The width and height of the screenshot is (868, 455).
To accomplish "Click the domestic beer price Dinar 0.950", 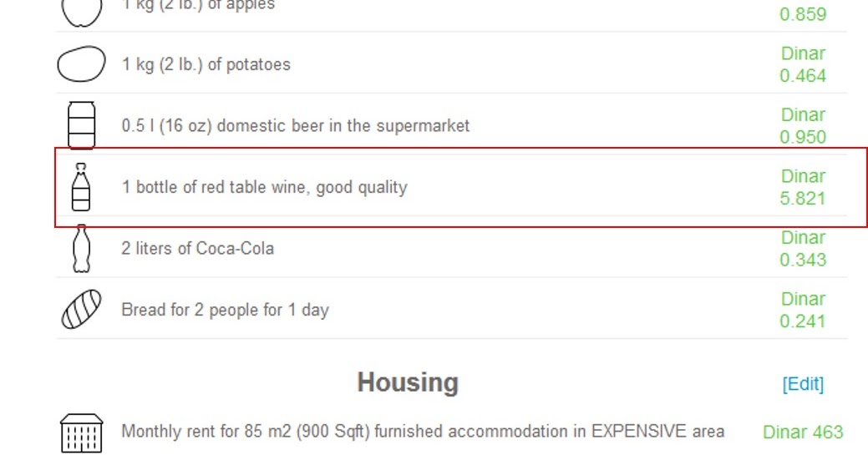I will point(803,125).
